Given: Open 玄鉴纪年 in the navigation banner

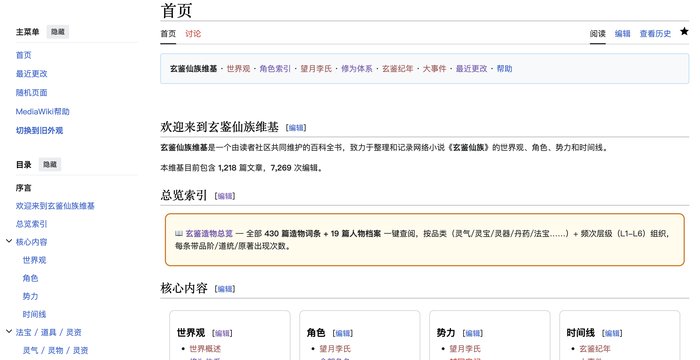Looking at the screenshot, I should (398, 68).
